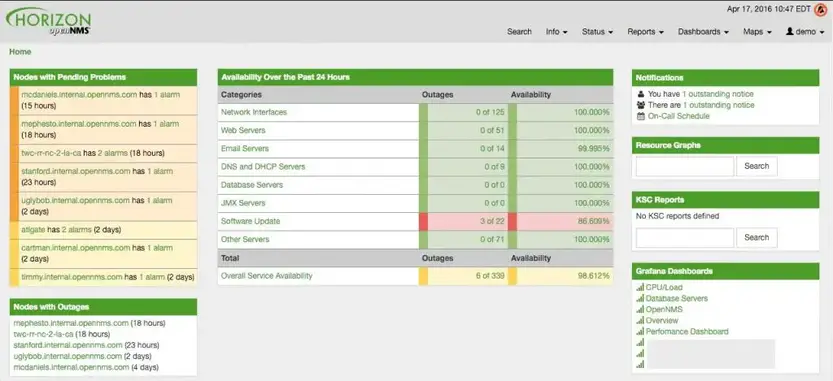Expand the Dashboards dropdown
Image resolution: width=833 pixels, height=381 pixels.
(703, 32)
